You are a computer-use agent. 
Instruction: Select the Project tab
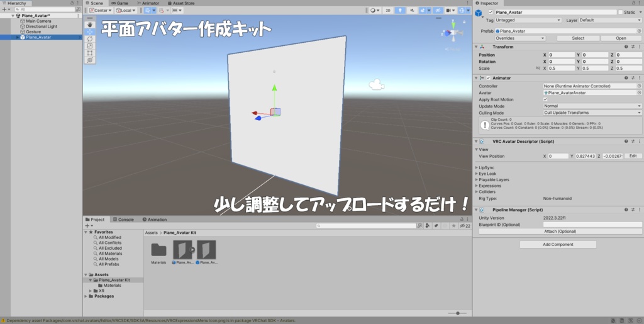(95, 220)
